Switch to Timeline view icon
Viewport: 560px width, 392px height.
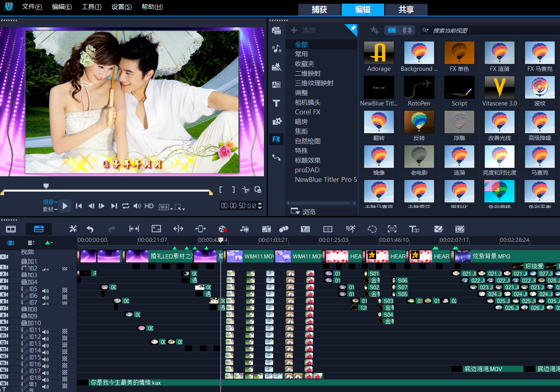click(x=39, y=229)
